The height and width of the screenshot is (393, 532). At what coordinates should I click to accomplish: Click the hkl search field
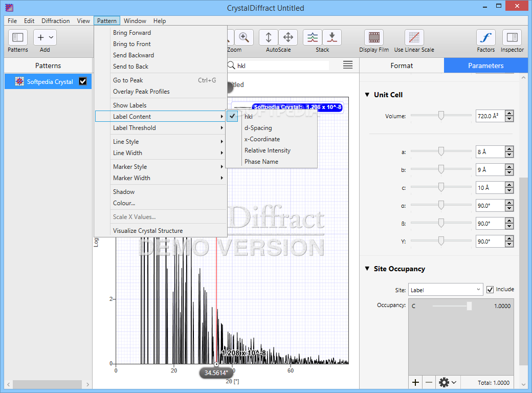pos(282,65)
